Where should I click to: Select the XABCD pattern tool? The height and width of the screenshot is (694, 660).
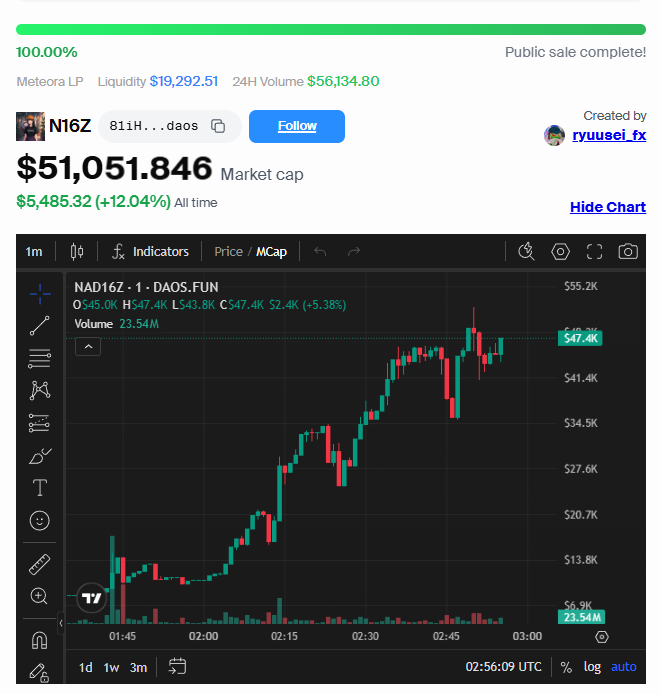(x=40, y=390)
